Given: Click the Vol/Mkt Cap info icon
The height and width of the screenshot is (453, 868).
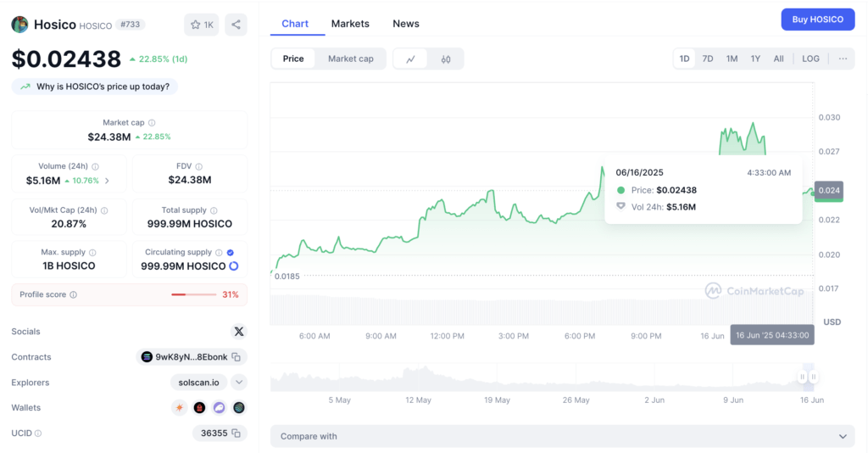Looking at the screenshot, I should pyautogui.click(x=104, y=210).
